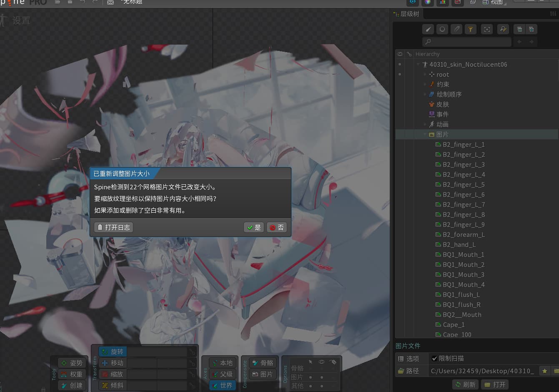Click the image path input field

[x=483, y=371]
